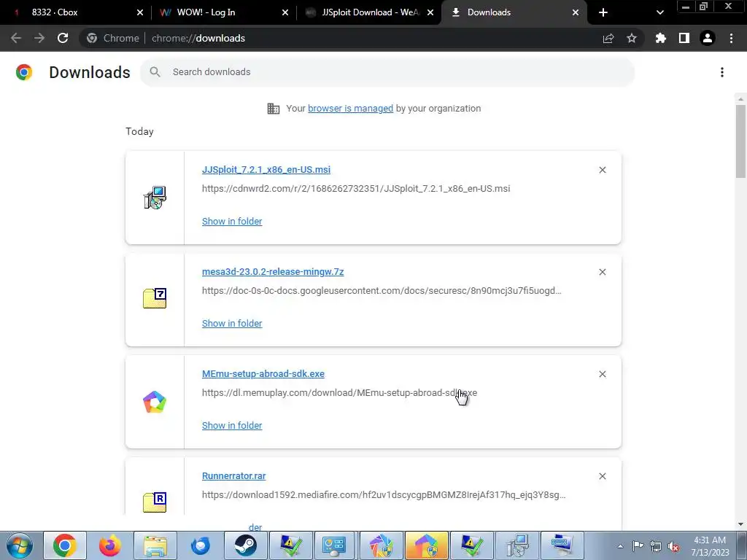
Task: Click the MEmu setup file icon
Action: (155, 402)
